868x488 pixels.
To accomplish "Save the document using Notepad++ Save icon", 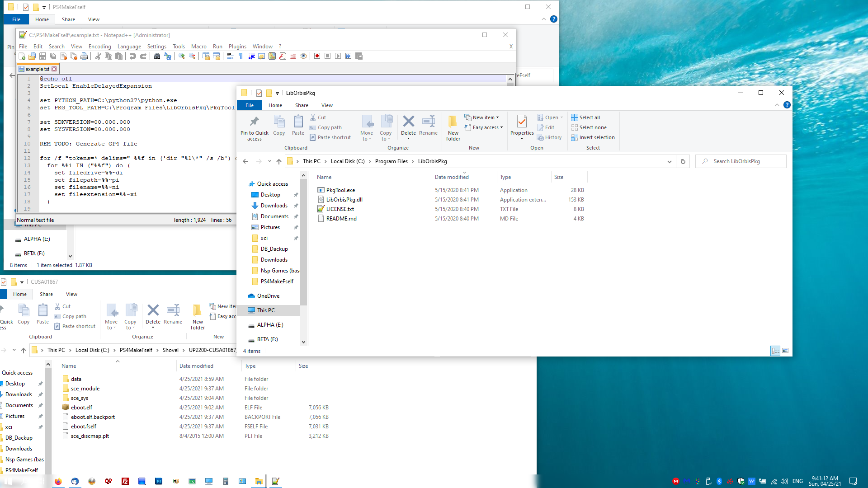I will pyautogui.click(x=42, y=56).
